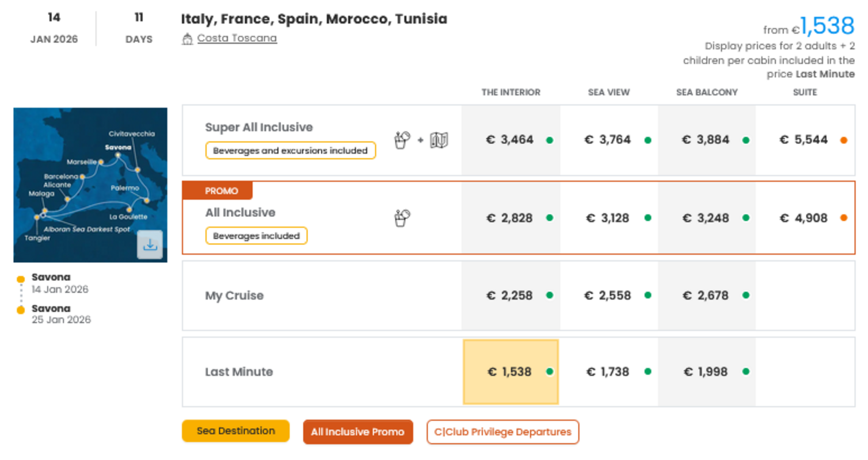
Task: Click the excursions map icon in Super All Inclusive
Action: point(439,140)
